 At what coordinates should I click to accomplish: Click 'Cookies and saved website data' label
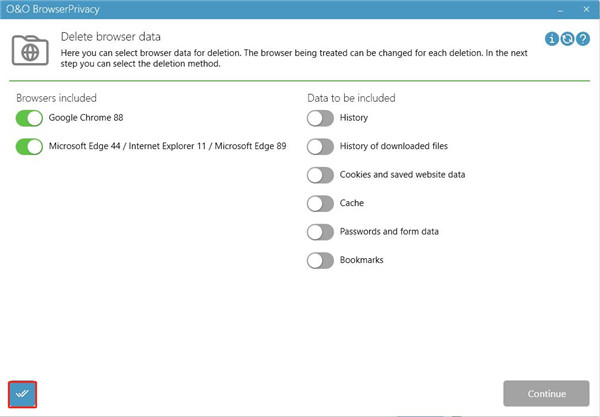point(403,174)
